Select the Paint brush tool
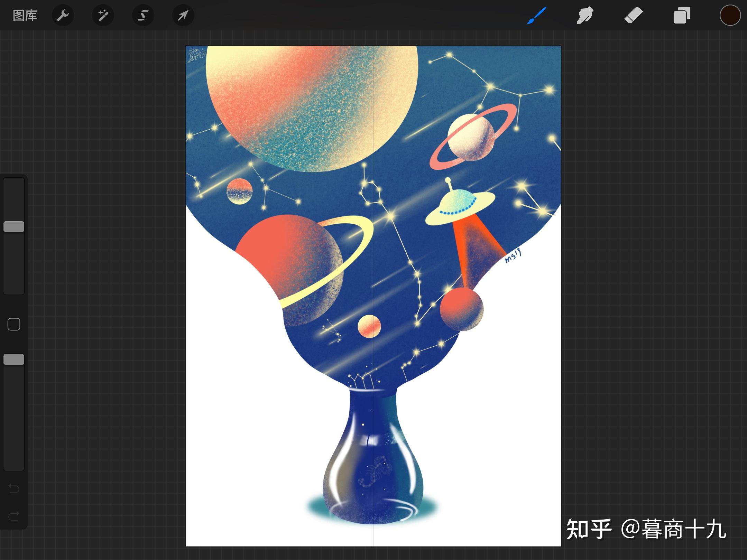Image resolution: width=747 pixels, height=560 pixels. pos(536,16)
